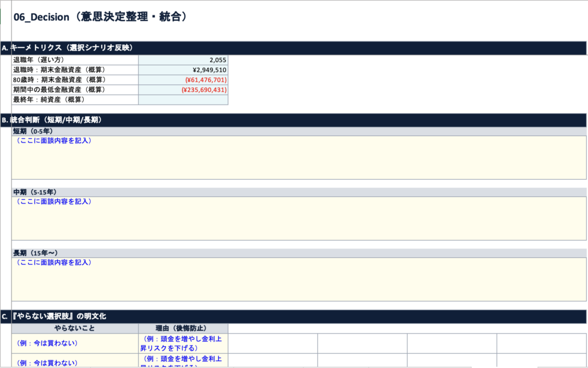The width and height of the screenshot is (588, 368).
Task: Click the red (¥61,476,701) value cell
Action: 183,80
